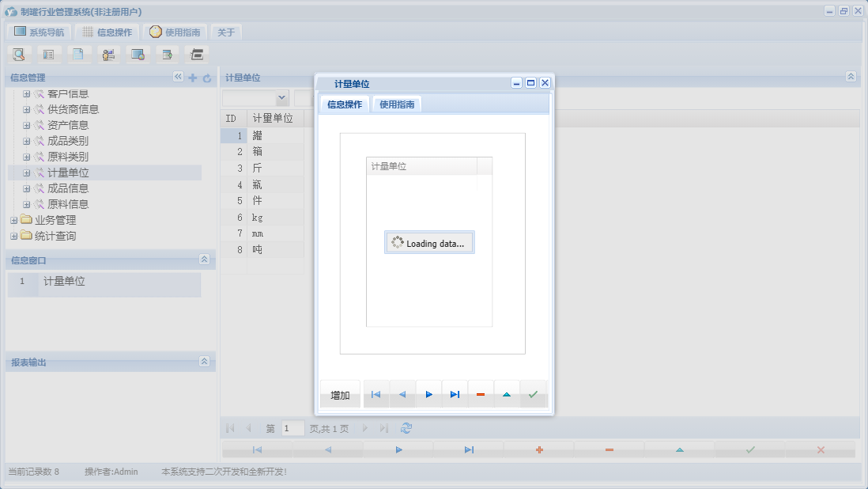Click pagination refresh icon
The image size is (868, 489).
tap(406, 428)
